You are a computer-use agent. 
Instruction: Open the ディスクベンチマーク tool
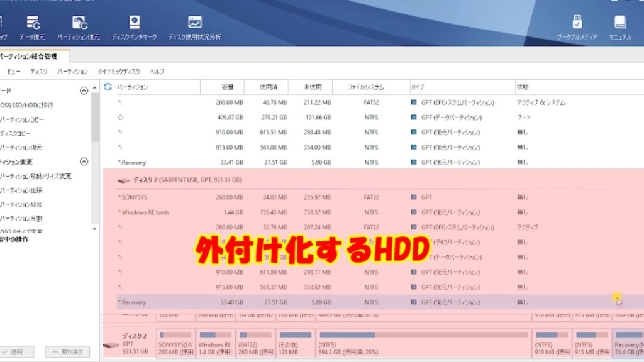point(134,27)
